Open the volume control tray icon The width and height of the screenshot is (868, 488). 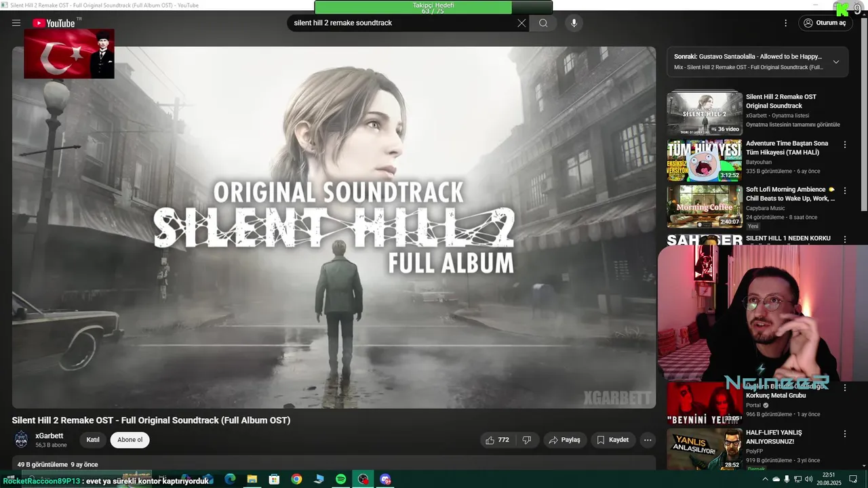pyautogui.click(x=809, y=479)
